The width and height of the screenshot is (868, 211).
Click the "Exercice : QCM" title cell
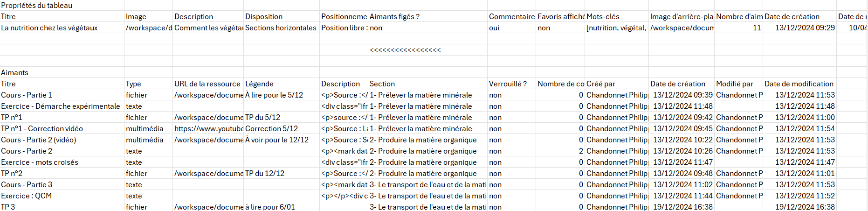click(x=27, y=196)
